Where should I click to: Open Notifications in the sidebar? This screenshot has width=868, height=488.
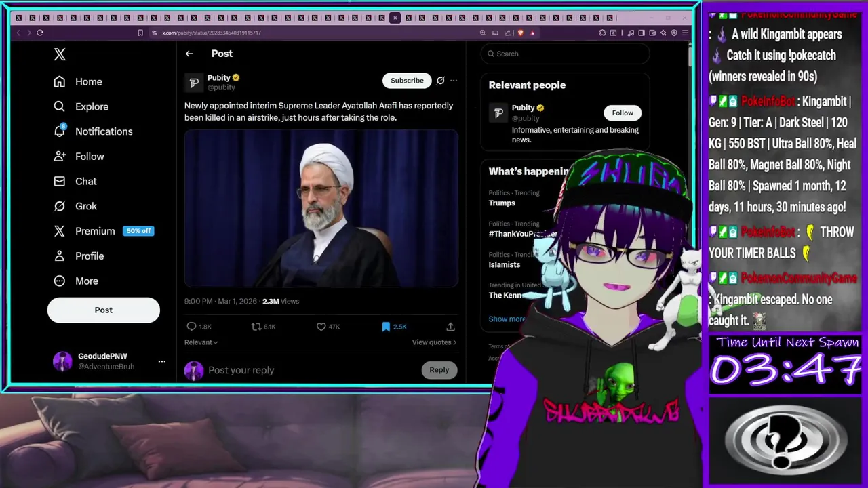[93, 131]
